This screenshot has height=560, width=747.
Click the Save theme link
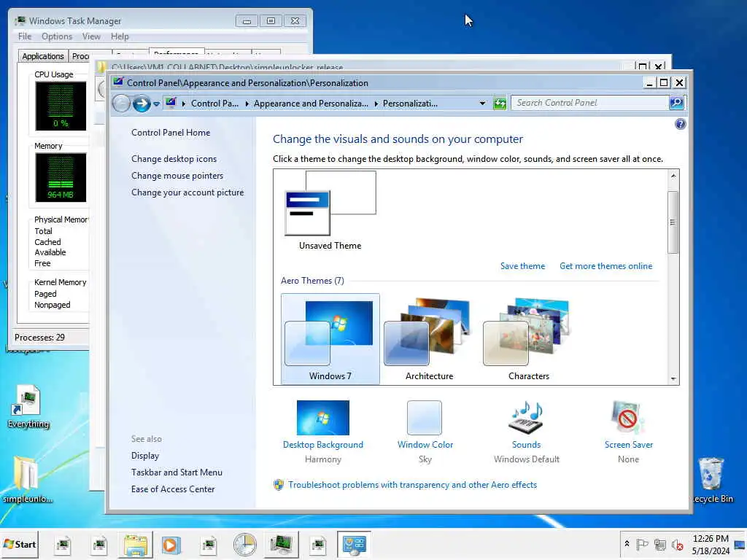(522, 266)
